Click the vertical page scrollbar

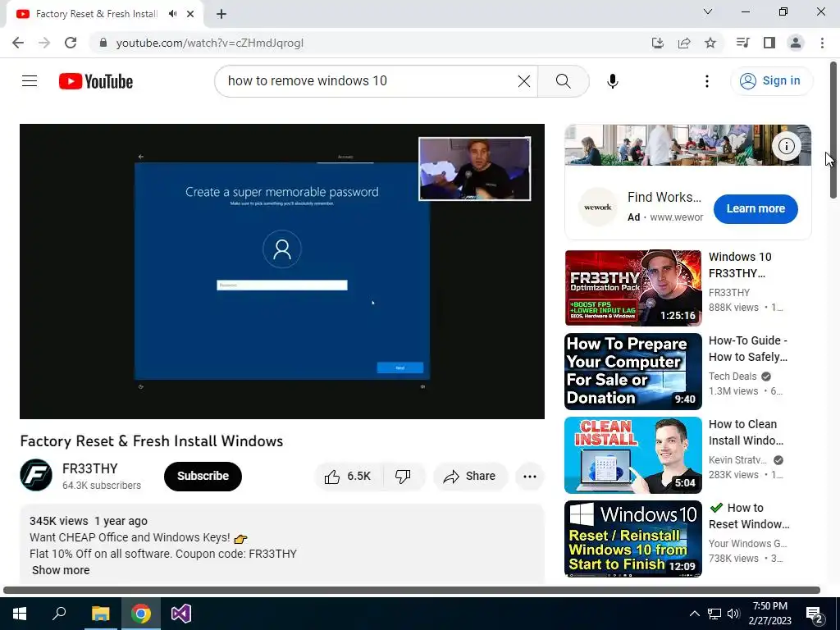pos(833,131)
